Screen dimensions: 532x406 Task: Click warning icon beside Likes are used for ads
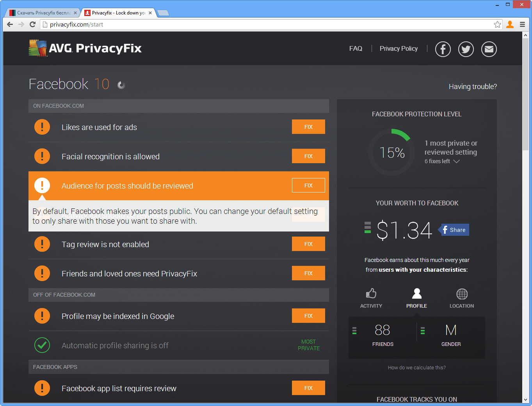pos(42,127)
